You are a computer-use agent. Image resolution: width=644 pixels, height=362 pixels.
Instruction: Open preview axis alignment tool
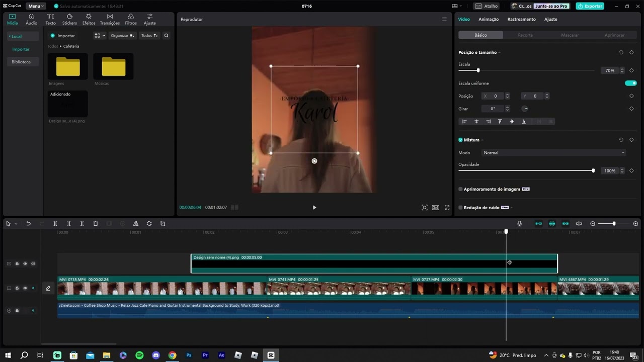pos(579,224)
